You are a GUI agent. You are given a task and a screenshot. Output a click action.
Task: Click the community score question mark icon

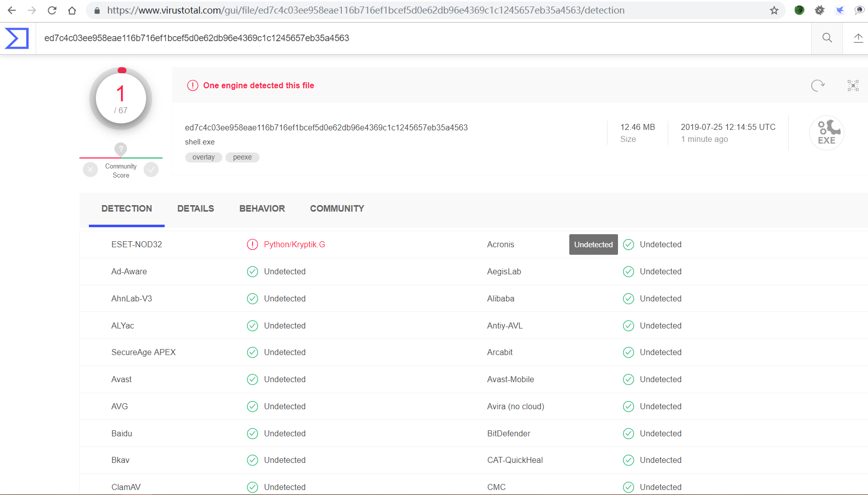(x=120, y=149)
